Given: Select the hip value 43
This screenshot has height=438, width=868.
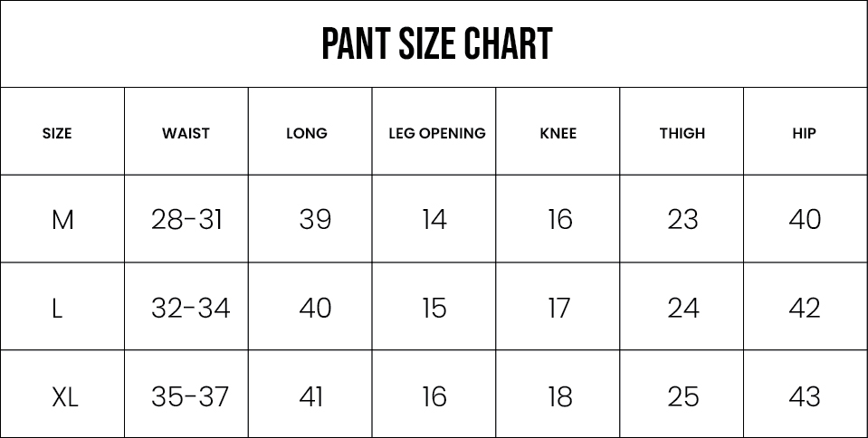Looking at the screenshot, I should click(805, 396).
